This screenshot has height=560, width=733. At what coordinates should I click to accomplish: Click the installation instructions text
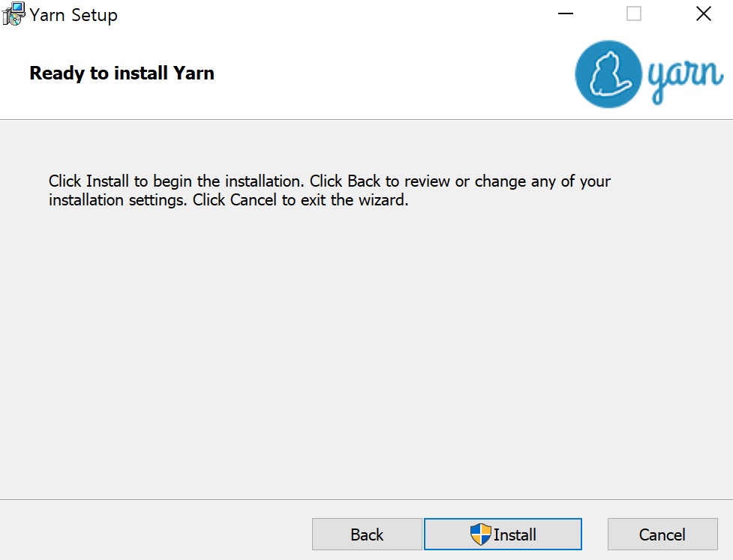pyautogui.click(x=329, y=190)
